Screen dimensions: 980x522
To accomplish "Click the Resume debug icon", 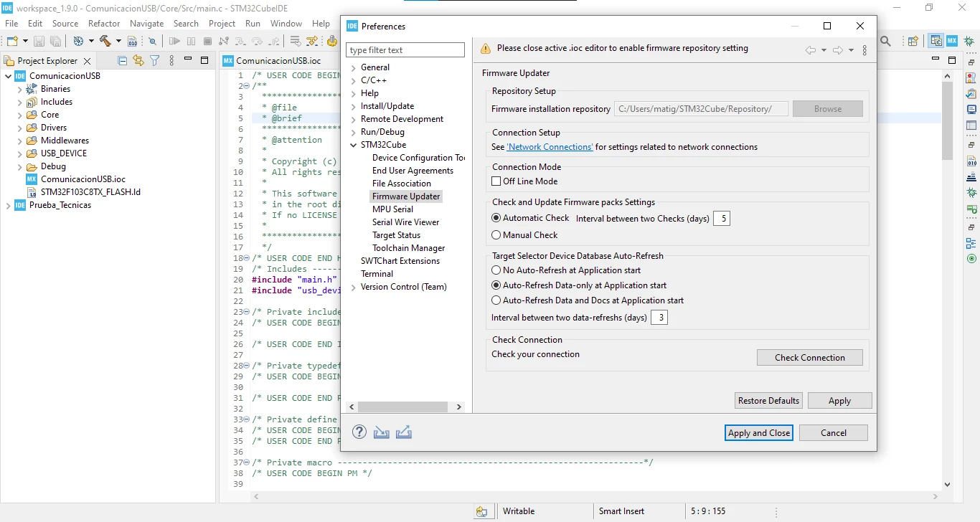I will pyautogui.click(x=174, y=42).
